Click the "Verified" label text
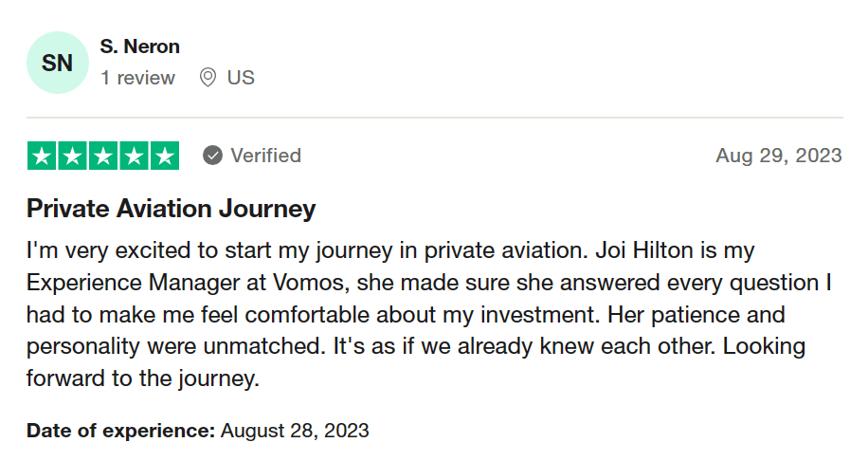Image resolution: width=868 pixels, height=461 pixels. [265, 156]
